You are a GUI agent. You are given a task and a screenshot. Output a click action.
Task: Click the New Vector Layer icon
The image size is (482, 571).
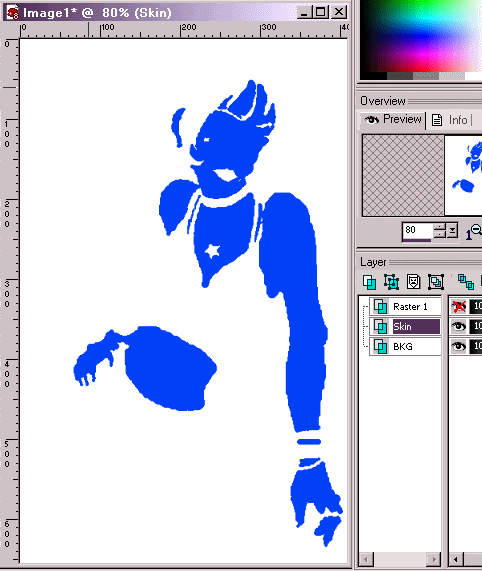[391, 282]
